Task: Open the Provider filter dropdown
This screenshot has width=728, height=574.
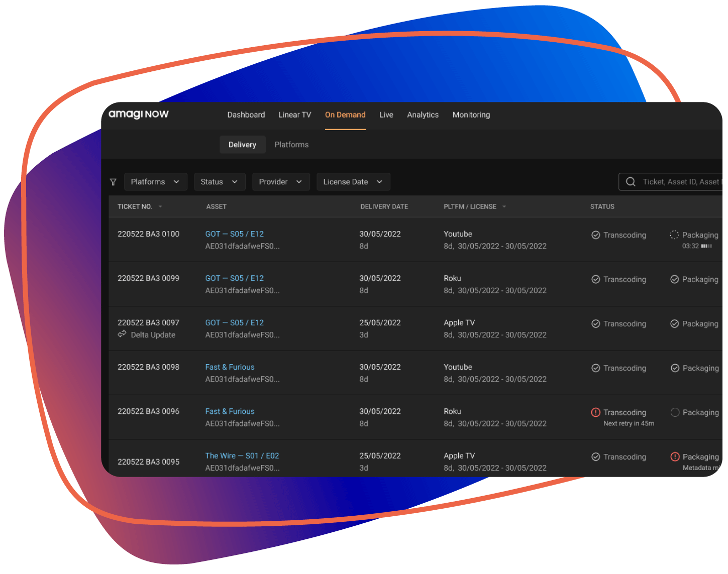Action: coord(281,182)
